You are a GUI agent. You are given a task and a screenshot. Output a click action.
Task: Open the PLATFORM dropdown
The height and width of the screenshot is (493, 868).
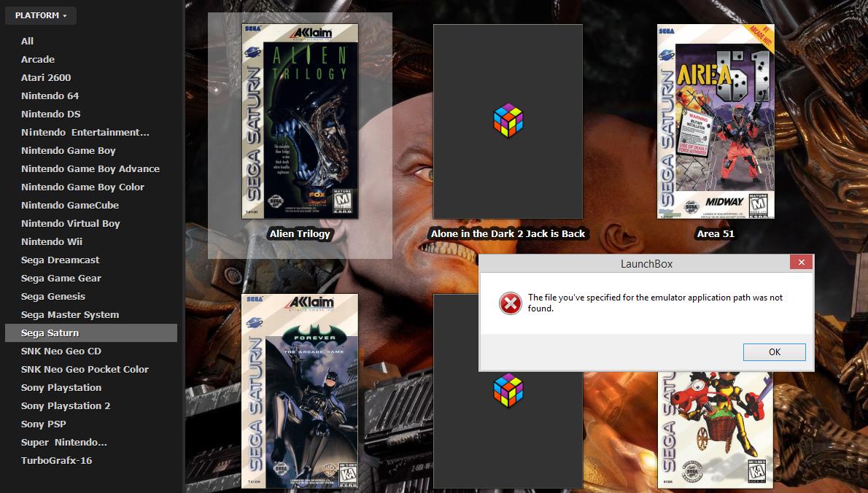tap(40, 15)
